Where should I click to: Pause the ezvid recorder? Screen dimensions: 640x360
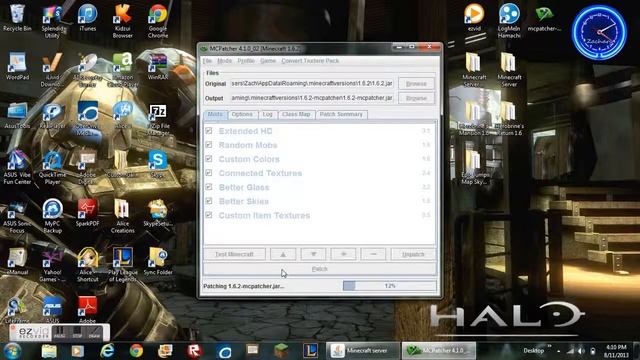click(x=60, y=332)
